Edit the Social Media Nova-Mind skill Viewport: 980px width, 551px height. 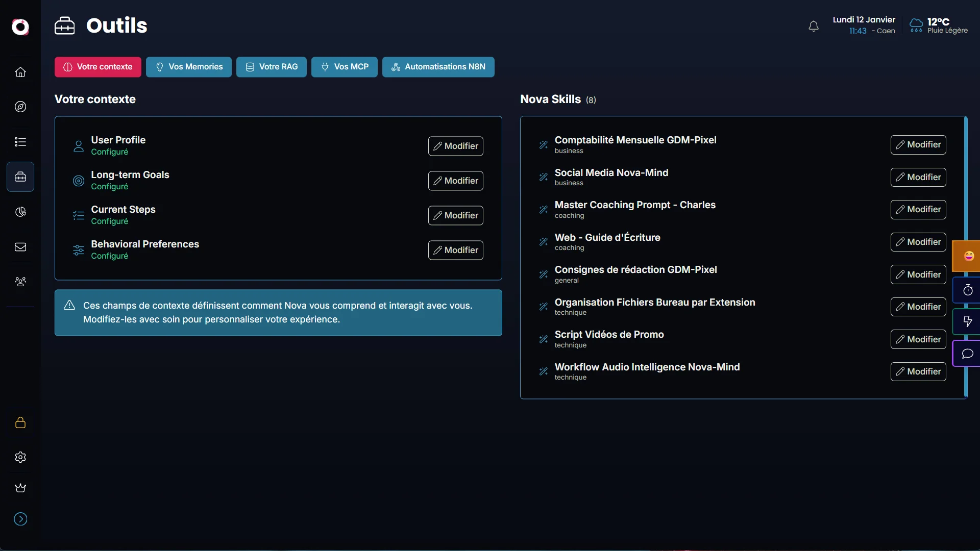(918, 177)
